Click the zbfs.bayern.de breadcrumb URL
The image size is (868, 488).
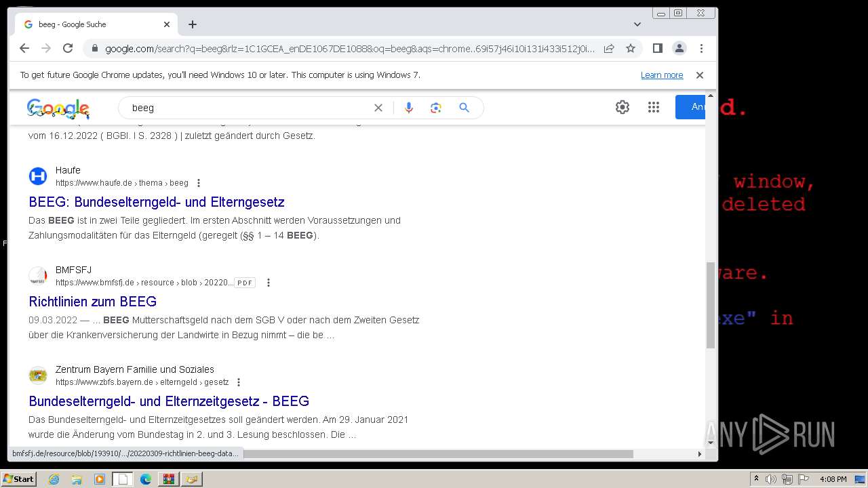pos(142,382)
